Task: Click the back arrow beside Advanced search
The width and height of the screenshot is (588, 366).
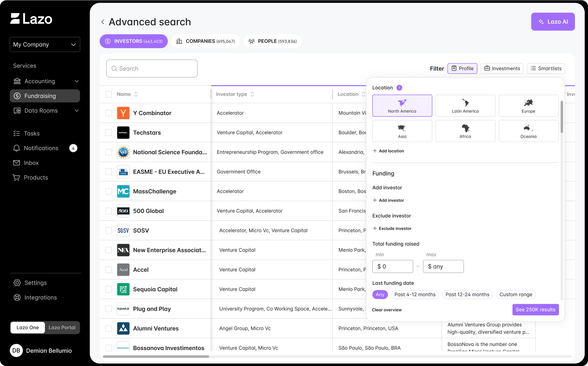Action: (x=103, y=22)
